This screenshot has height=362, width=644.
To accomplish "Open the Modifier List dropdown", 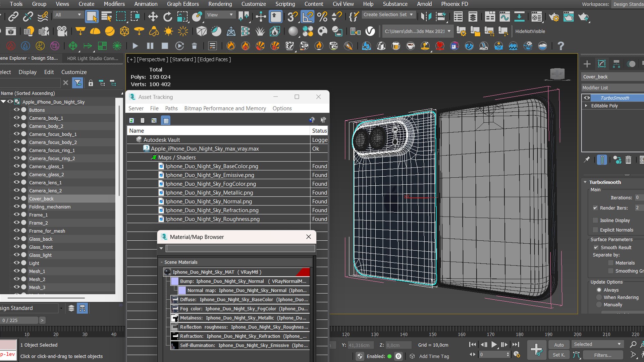I will (x=612, y=88).
